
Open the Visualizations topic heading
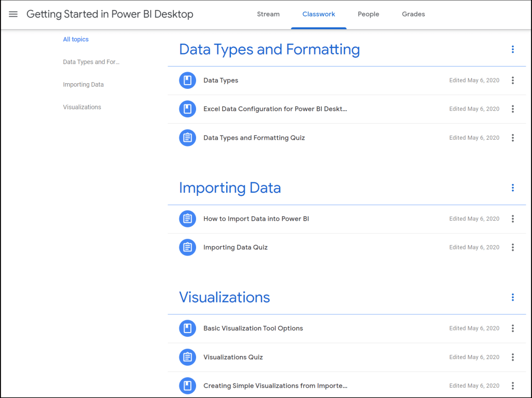[x=225, y=297]
